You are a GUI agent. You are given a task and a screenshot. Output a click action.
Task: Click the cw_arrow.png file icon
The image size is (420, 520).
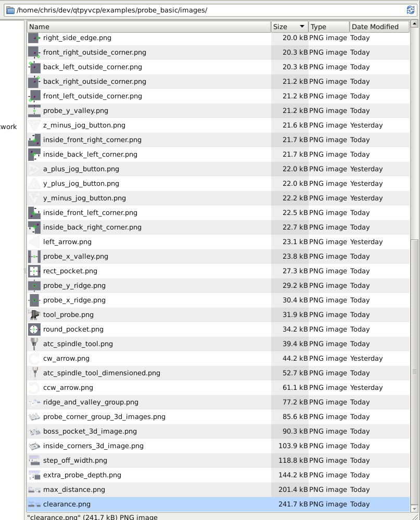tap(34, 359)
